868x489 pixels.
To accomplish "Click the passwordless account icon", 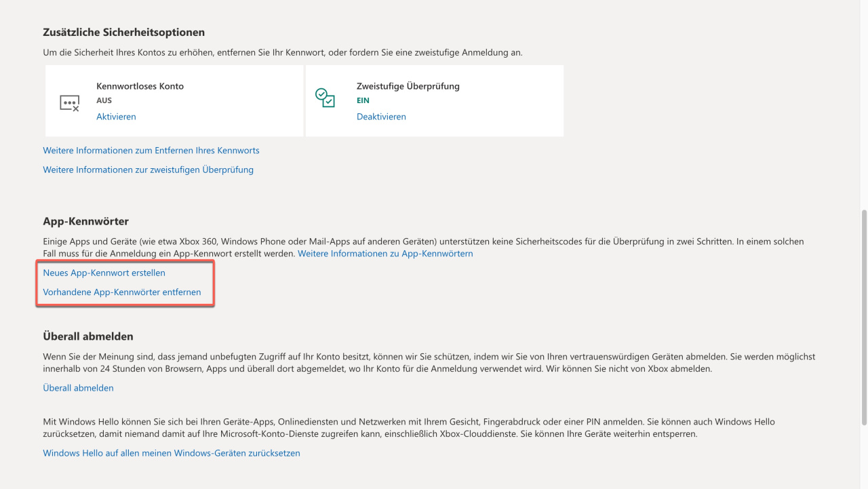I will click(70, 103).
